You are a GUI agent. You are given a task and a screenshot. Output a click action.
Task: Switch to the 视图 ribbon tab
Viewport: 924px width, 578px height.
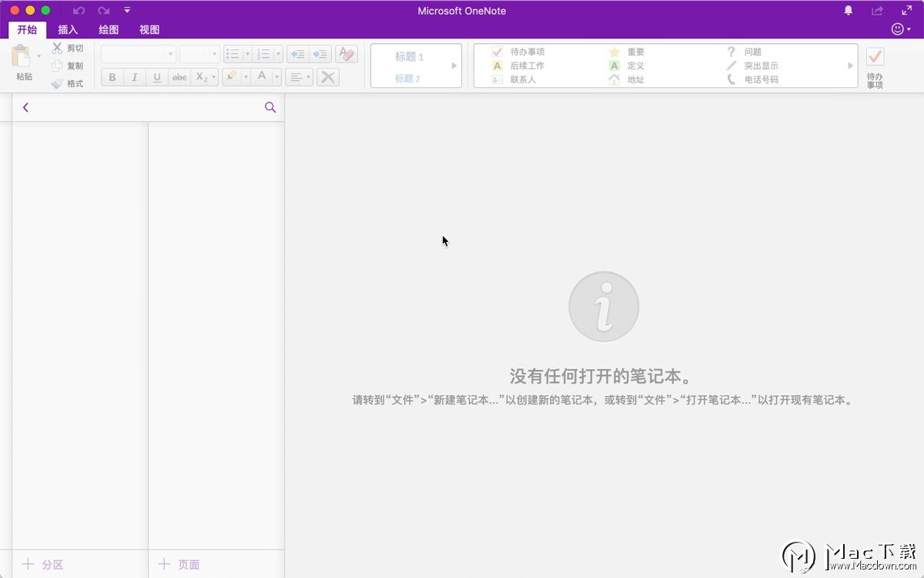149,30
